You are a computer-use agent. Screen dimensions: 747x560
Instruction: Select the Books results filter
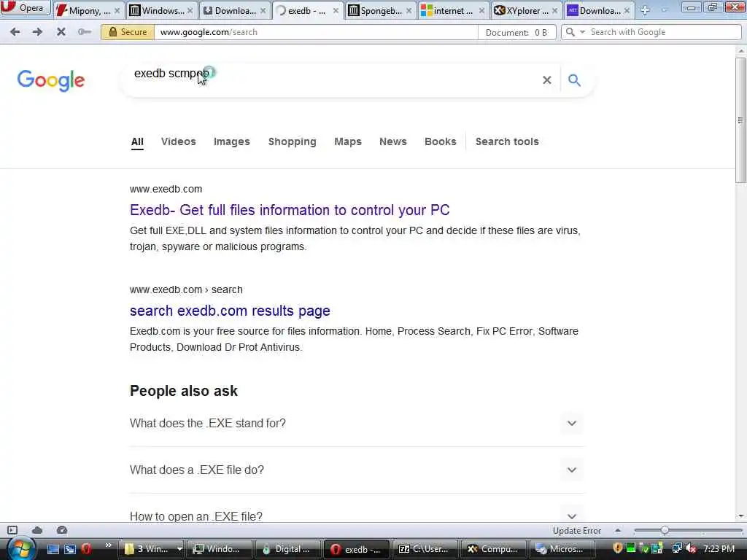(440, 141)
